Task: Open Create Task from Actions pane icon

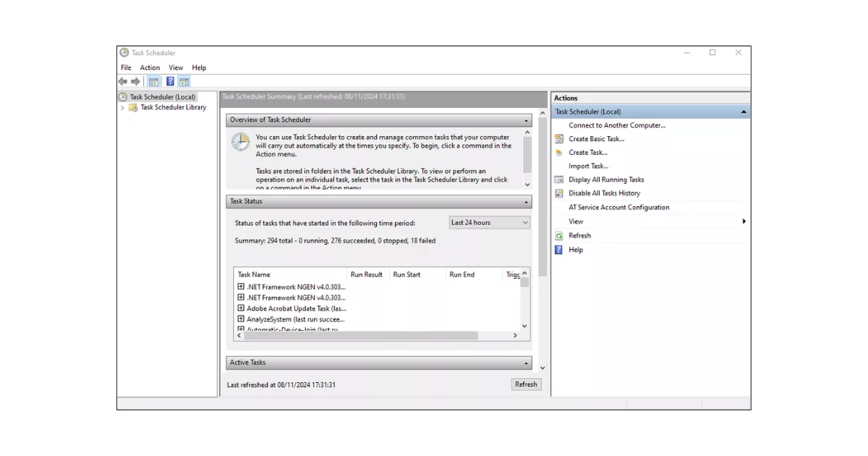Action: point(558,152)
